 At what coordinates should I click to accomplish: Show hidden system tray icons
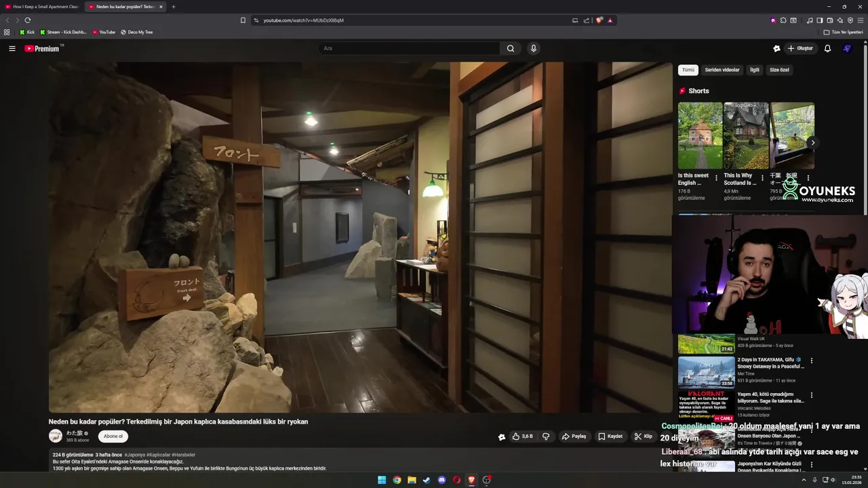point(804,480)
